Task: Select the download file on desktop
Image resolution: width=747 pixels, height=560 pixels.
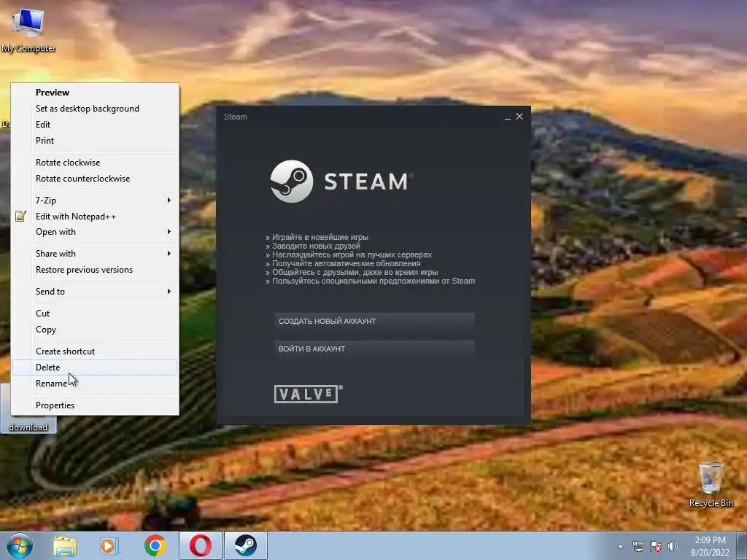Action: pos(28,427)
